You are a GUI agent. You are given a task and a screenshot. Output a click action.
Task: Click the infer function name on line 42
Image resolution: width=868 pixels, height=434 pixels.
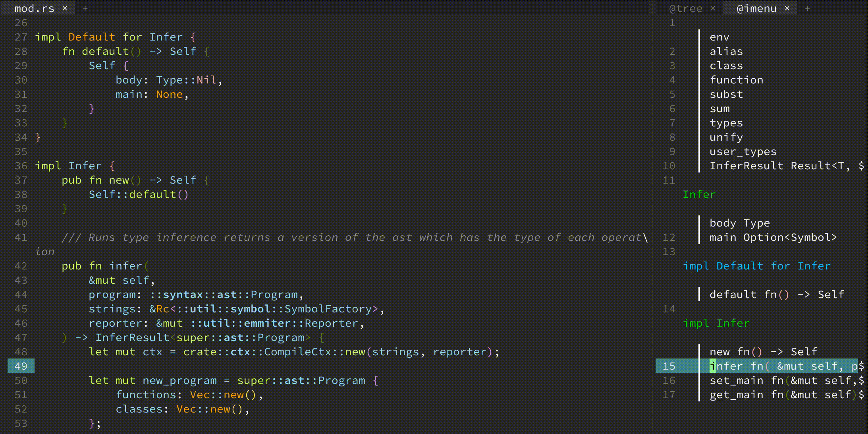click(127, 266)
